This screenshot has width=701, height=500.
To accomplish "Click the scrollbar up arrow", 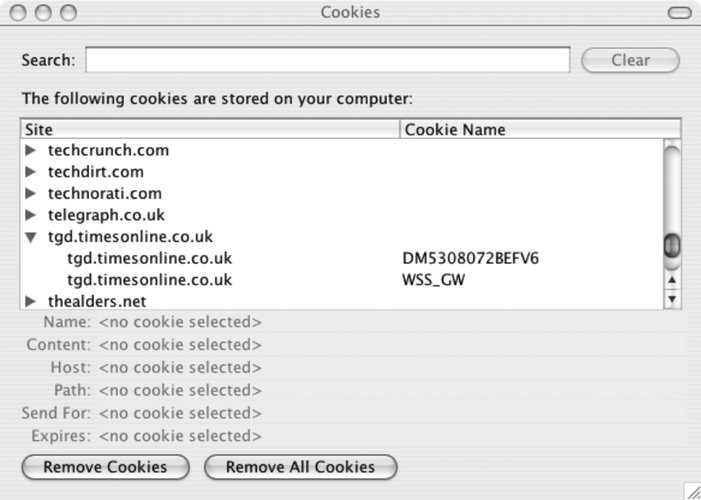I will (672, 280).
